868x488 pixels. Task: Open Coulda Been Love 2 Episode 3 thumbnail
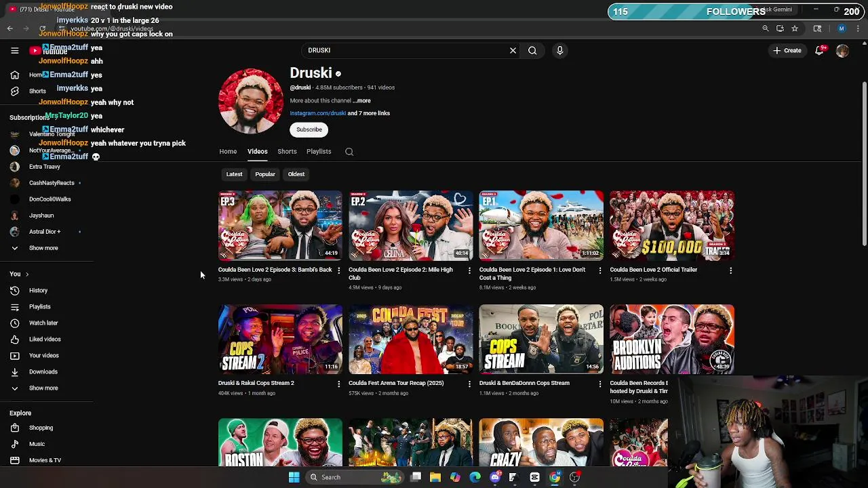[x=280, y=226]
